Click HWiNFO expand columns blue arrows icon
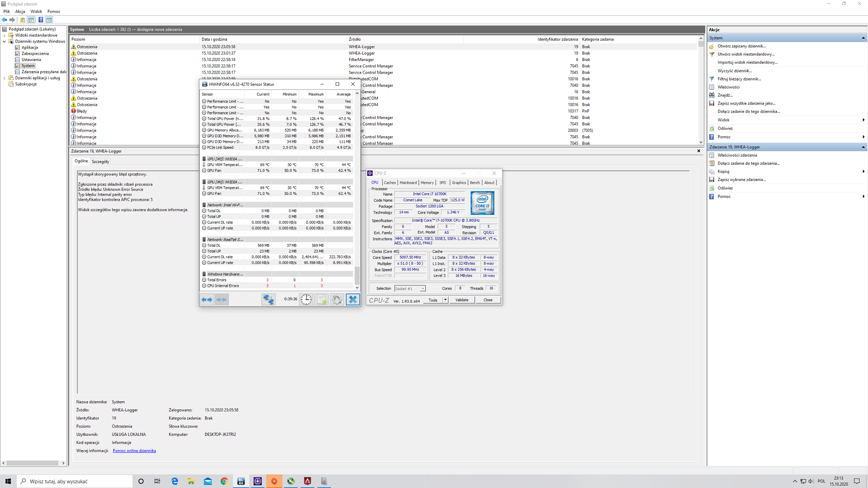Image resolution: width=868 pixels, height=488 pixels. pos(207,299)
